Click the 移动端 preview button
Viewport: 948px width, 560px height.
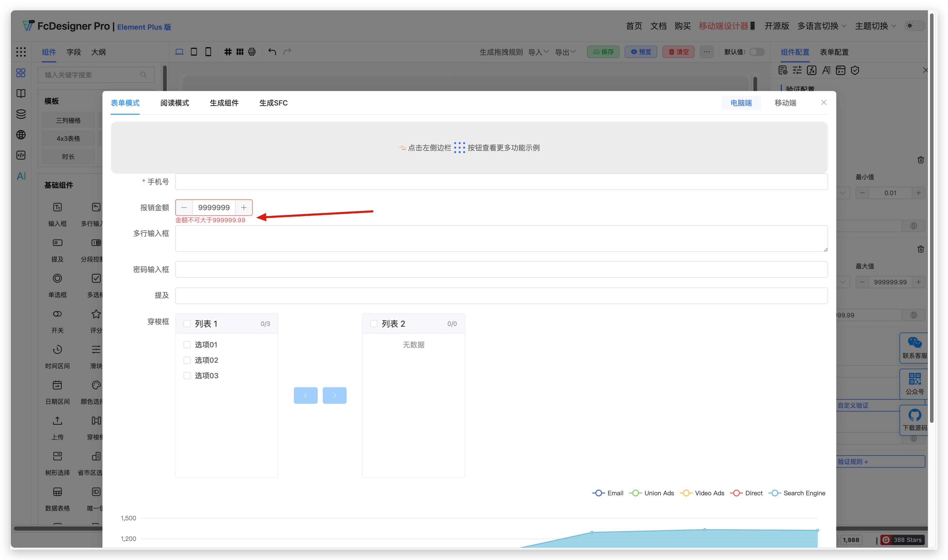785,103
